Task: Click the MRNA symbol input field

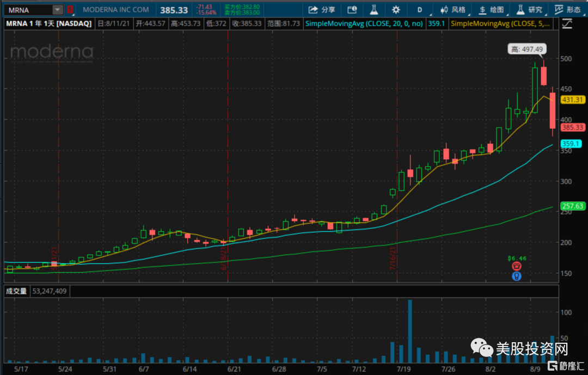Action: pyautogui.click(x=28, y=10)
